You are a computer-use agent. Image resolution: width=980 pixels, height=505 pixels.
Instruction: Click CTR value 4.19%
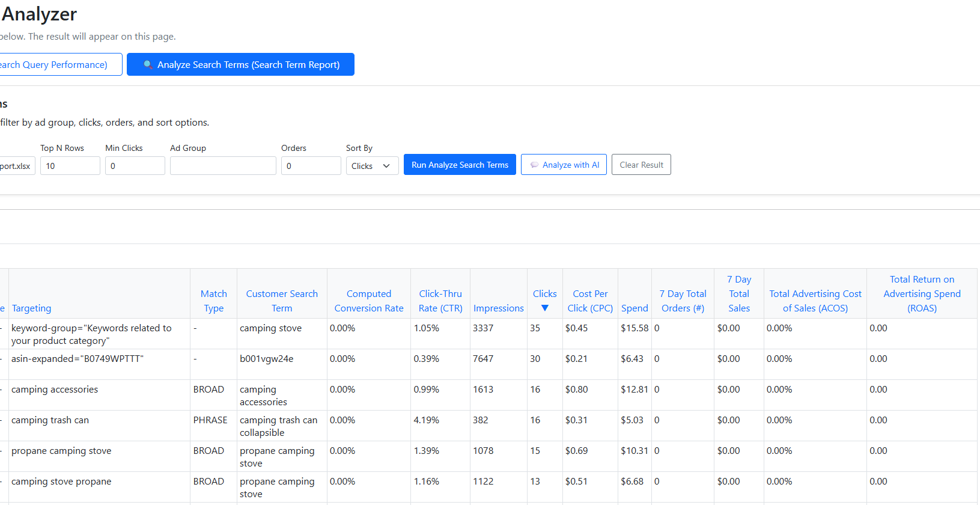[426, 420]
